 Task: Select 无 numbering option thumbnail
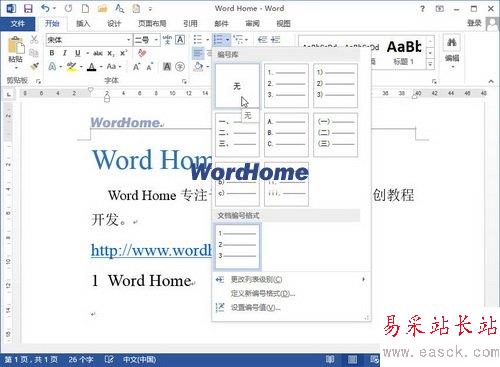pos(237,86)
